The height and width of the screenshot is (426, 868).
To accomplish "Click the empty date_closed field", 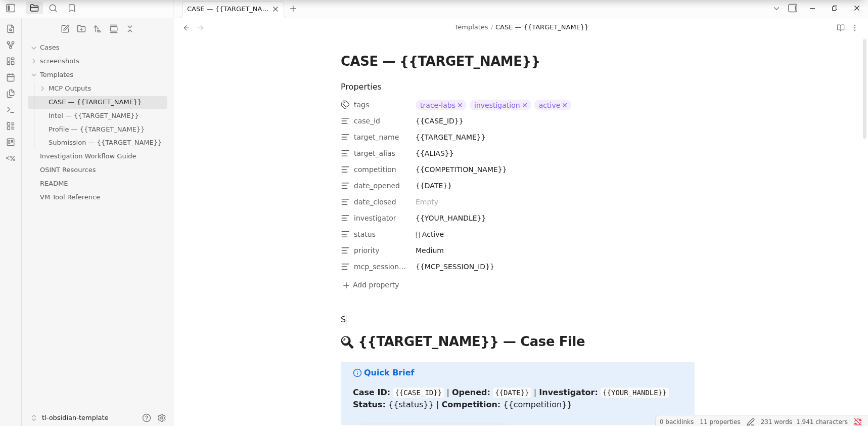I will tap(427, 202).
